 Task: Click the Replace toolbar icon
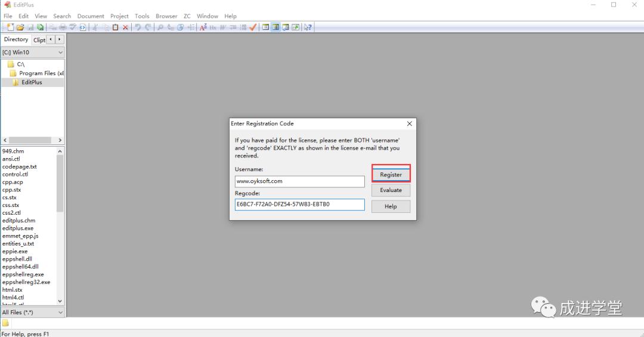coord(171,27)
